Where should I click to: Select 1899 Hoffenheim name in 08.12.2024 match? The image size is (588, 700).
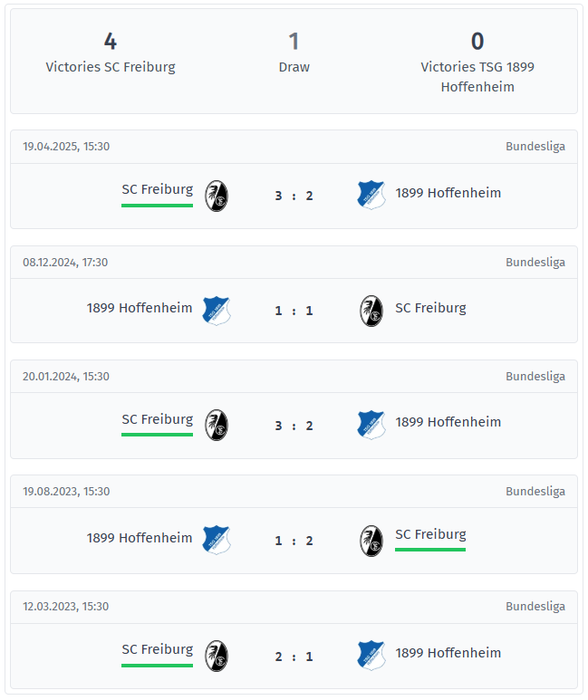pos(140,308)
